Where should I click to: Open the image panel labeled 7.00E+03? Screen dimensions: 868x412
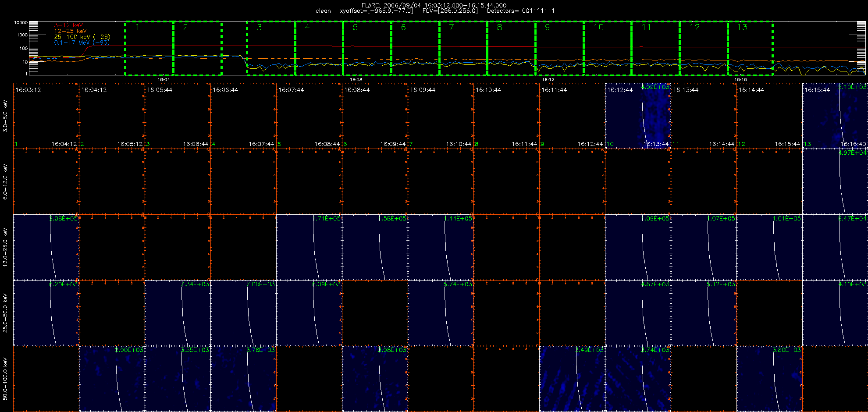pyautogui.click(x=243, y=313)
